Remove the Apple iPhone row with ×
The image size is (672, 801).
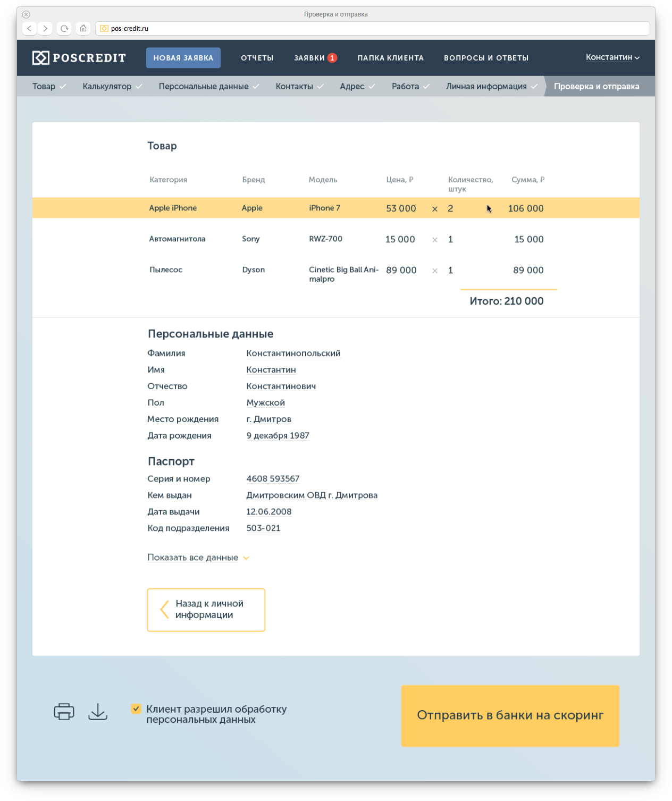[x=435, y=209]
